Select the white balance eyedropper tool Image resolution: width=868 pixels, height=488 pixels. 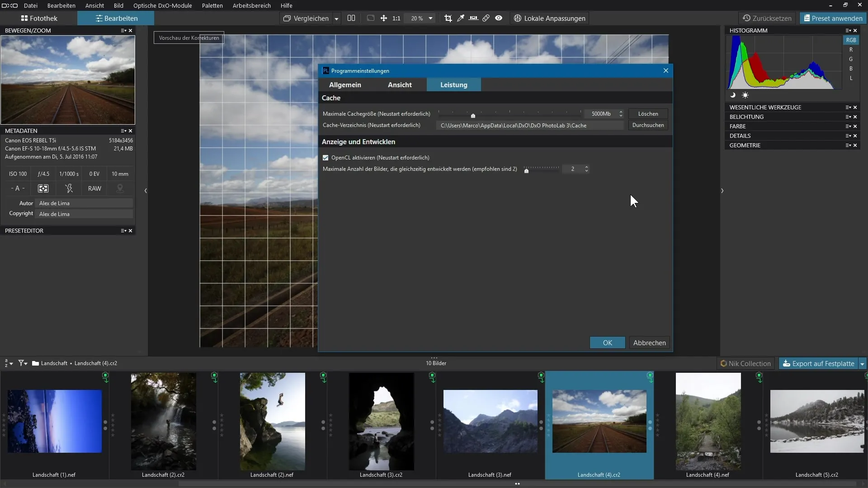point(461,18)
